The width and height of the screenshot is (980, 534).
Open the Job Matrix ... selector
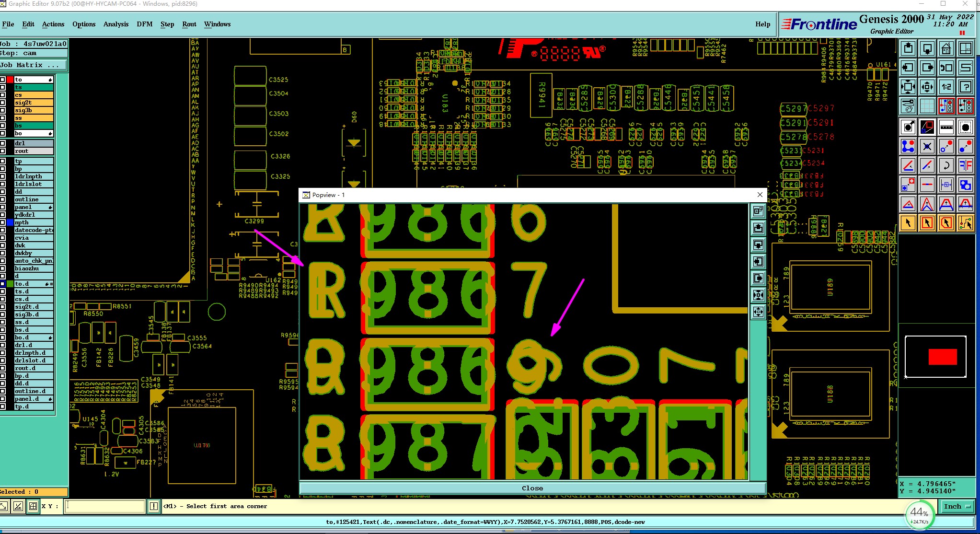pos(33,65)
